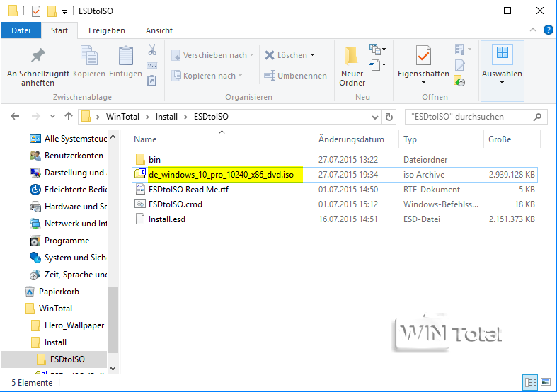Click the properties quick access icon in title bar
The width and height of the screenshot is (557, 392).
[x=36, y=11]
